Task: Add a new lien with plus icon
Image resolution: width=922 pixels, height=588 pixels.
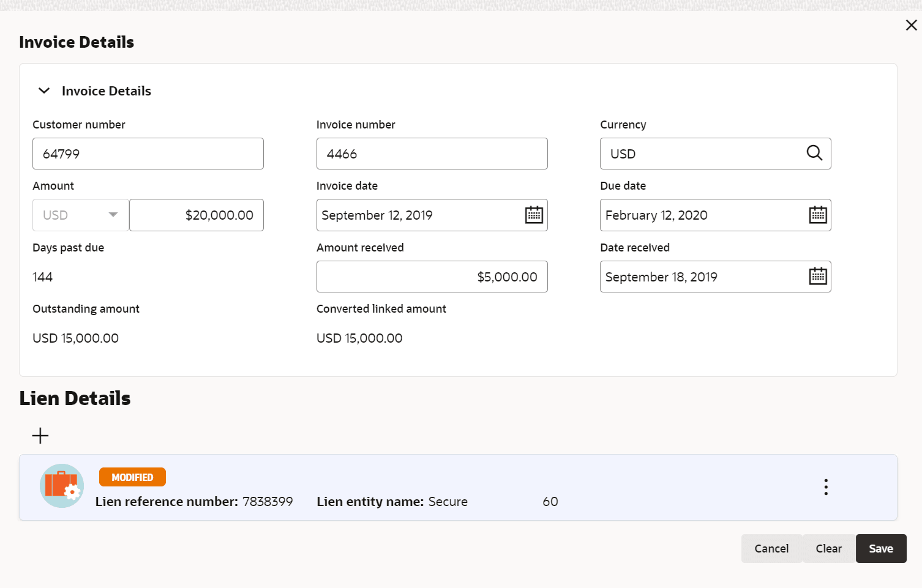Action: tap(40, 436)
